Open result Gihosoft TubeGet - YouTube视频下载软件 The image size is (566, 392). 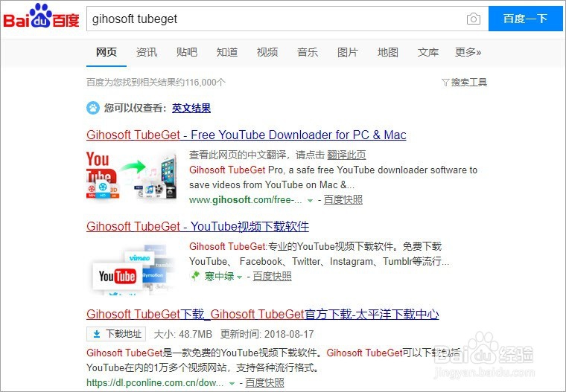click(198, 226)
